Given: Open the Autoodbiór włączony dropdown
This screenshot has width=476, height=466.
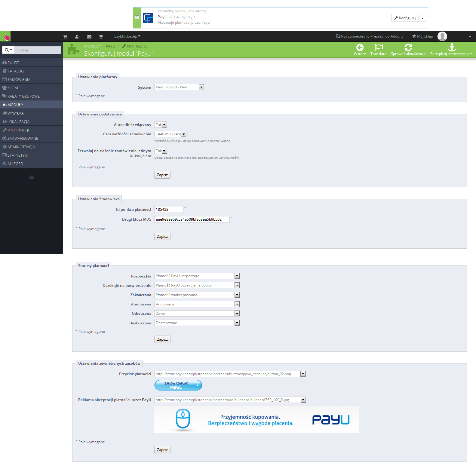Looking at the screenshot, I should click(161, 125).
